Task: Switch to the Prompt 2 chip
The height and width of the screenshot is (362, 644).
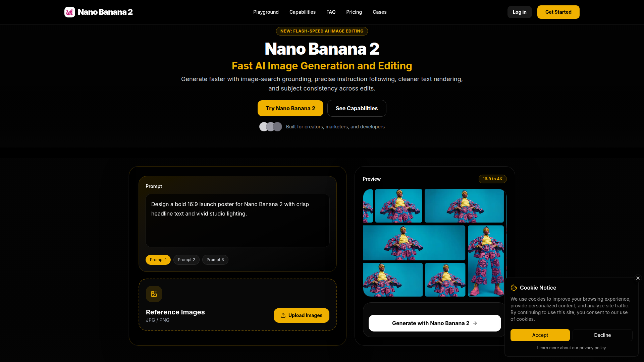Action: [x=186, y=260]
